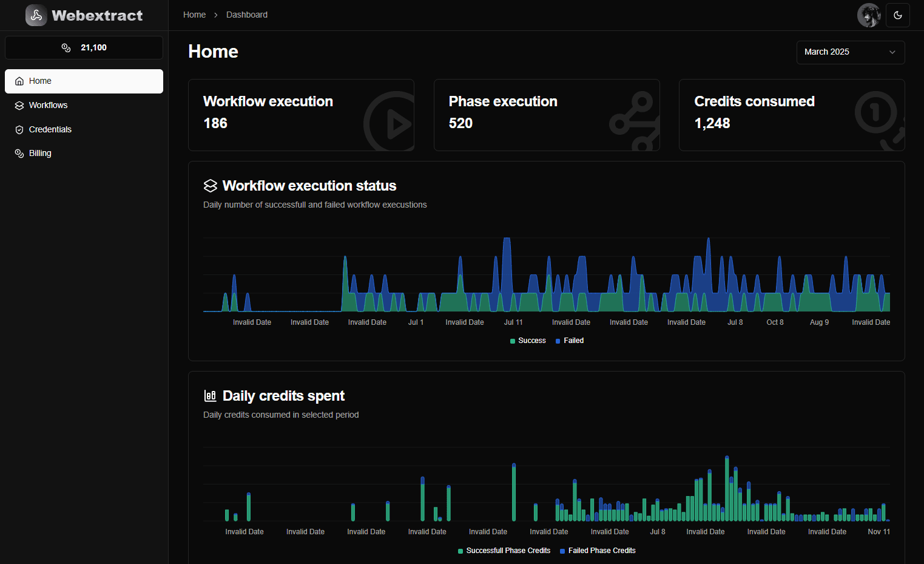Click the Dashboard breadcrumb link
Viewport: 924px width, 564px height.
click(x=247, y=15)
